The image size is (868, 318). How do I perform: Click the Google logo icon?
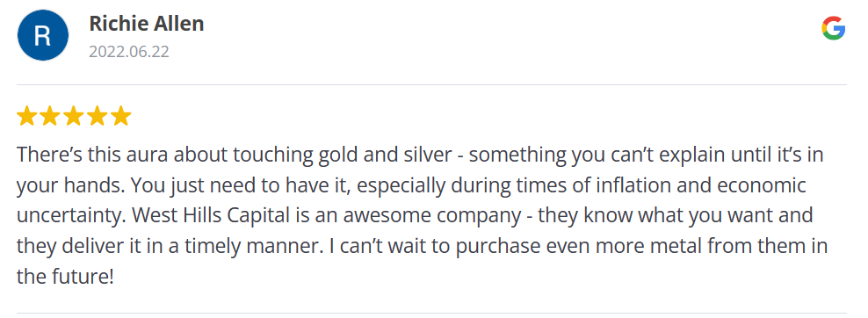coord(833,28)
